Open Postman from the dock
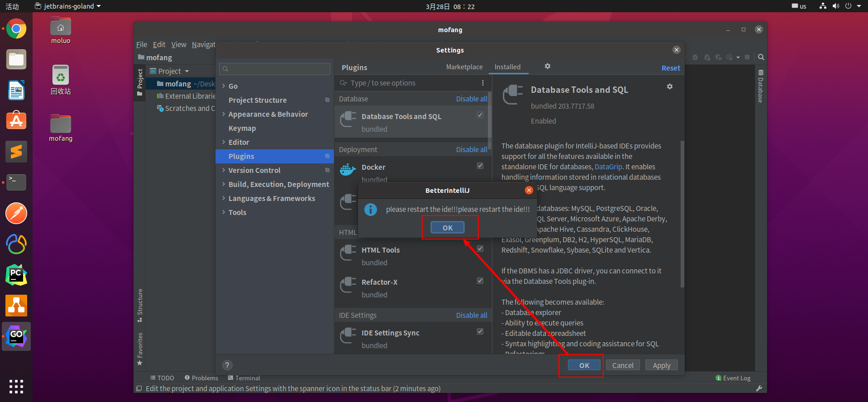Screen dimensions: 868x402 (16, 213)
